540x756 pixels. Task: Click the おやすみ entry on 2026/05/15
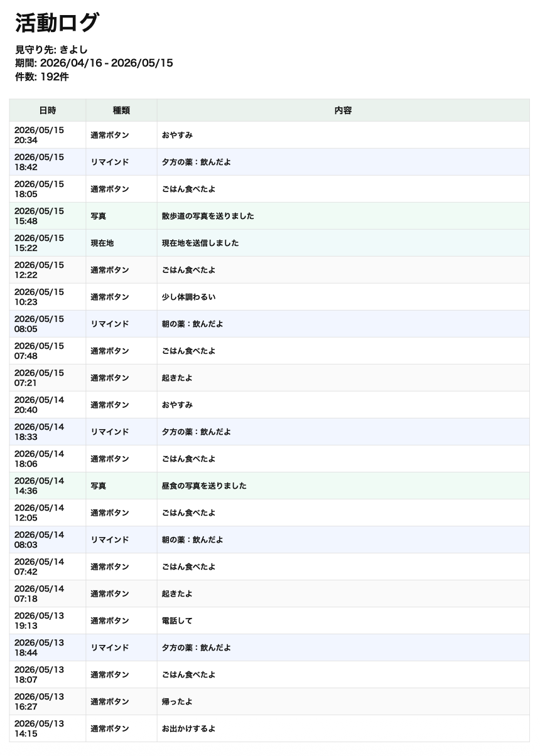177,135
